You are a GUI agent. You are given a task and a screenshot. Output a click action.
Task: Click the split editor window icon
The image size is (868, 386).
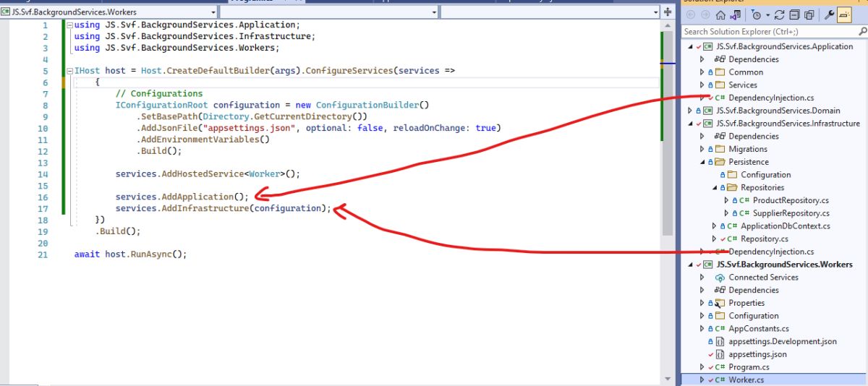668,12
